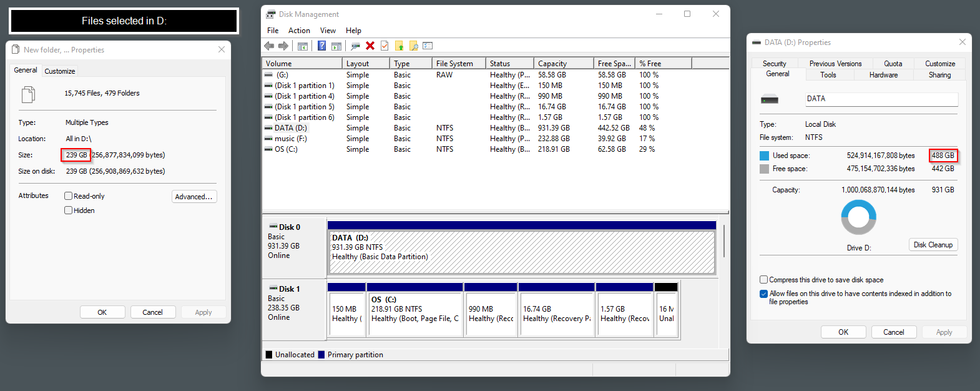Click the Advanced... attributes button

(x=194, y=197)
